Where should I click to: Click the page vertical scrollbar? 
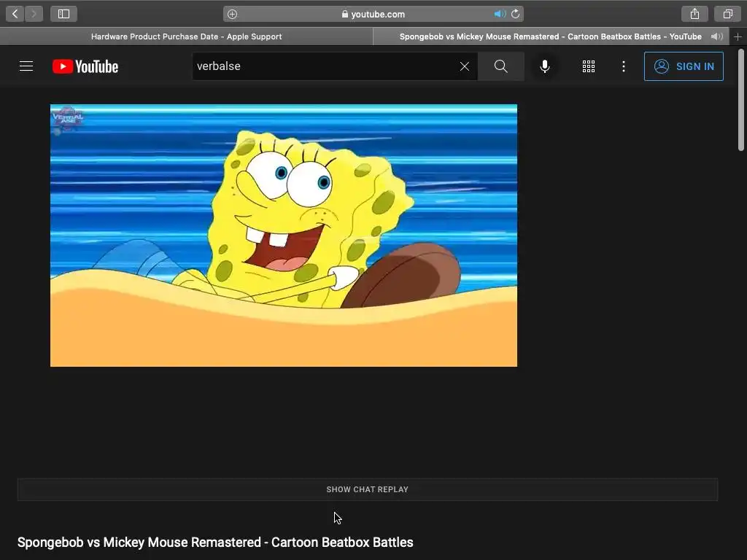741,100
